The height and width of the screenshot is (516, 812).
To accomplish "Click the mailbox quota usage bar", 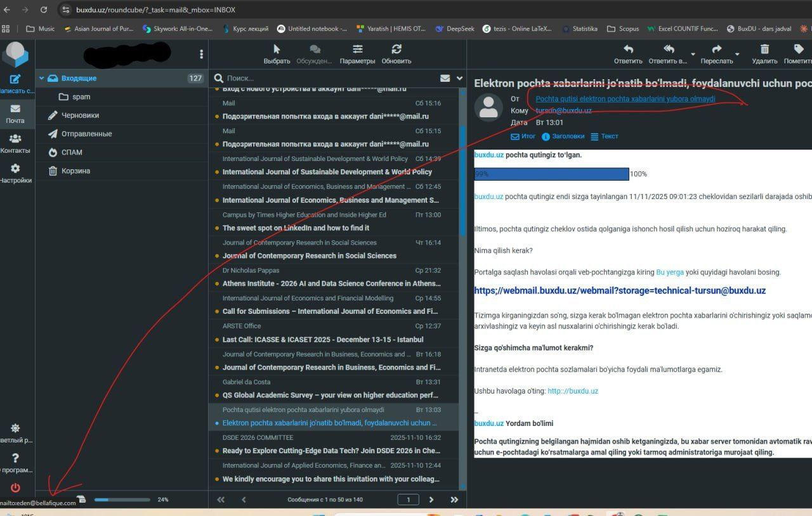I will 122,500.
